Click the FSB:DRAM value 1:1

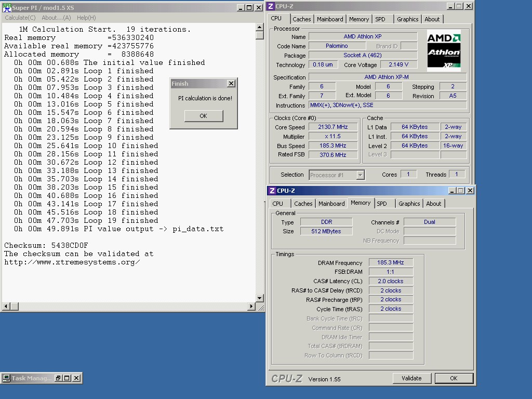(x=391, y=272)
